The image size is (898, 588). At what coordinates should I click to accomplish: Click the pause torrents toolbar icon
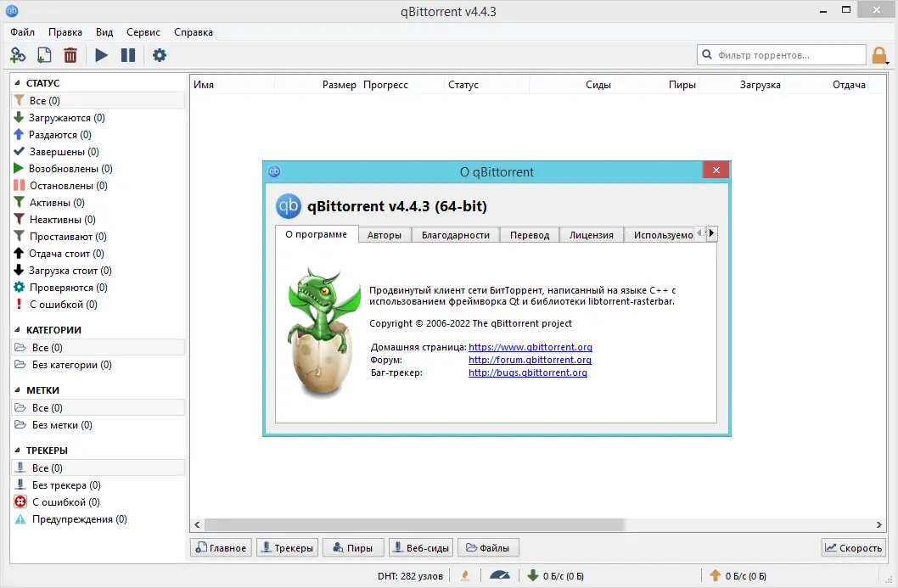coord(127,55)
